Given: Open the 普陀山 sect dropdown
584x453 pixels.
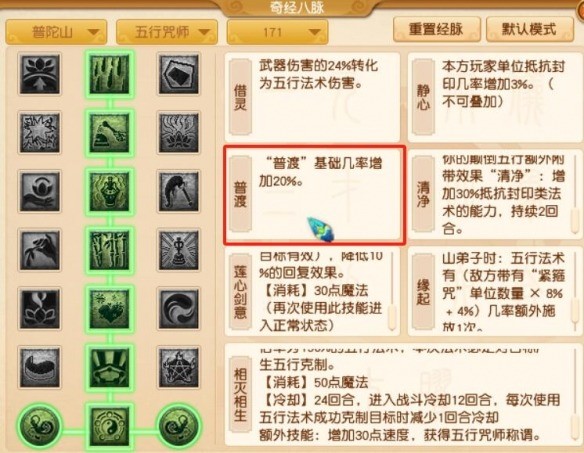Looking at the screenshot, I should tap(56, 32).
